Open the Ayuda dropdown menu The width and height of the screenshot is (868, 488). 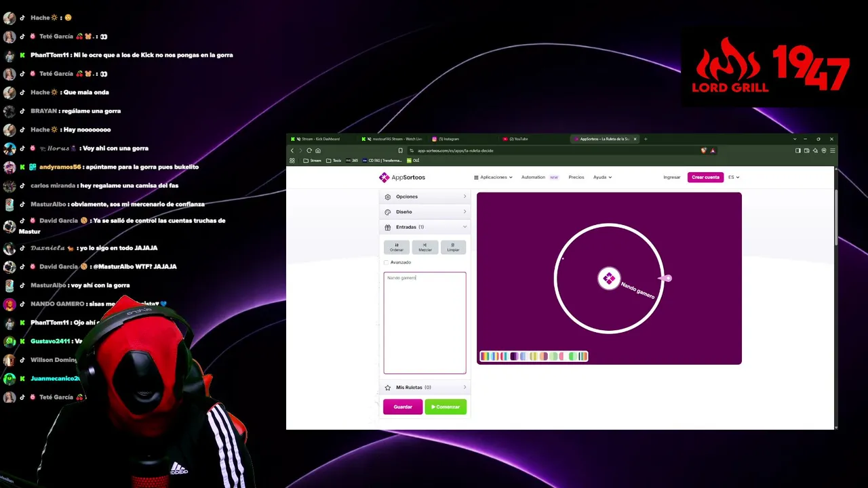tap(602, 178)
